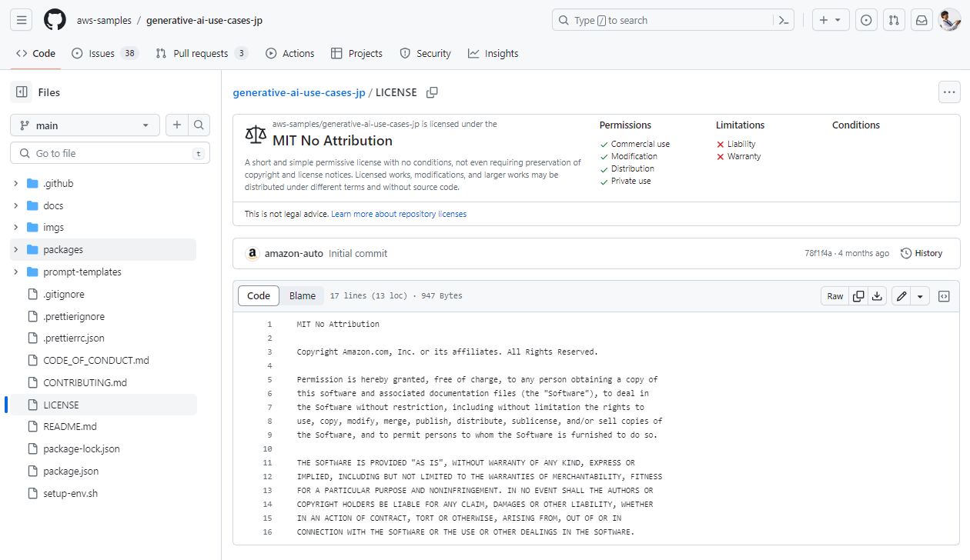970x560 pixels.
Task: View the file History
Action: pos(921,253)
